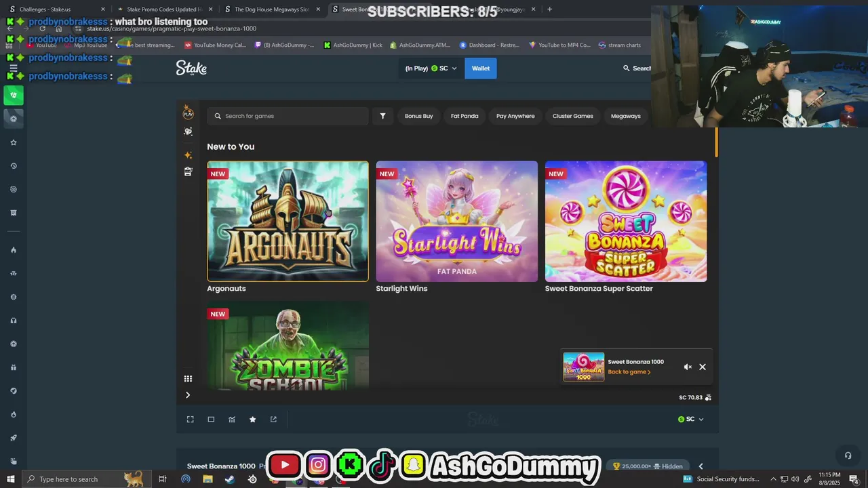The width and height of the screenshot is (868, 488).
Task: Click the SC 70.83 balance text
Action: [690, 398]
